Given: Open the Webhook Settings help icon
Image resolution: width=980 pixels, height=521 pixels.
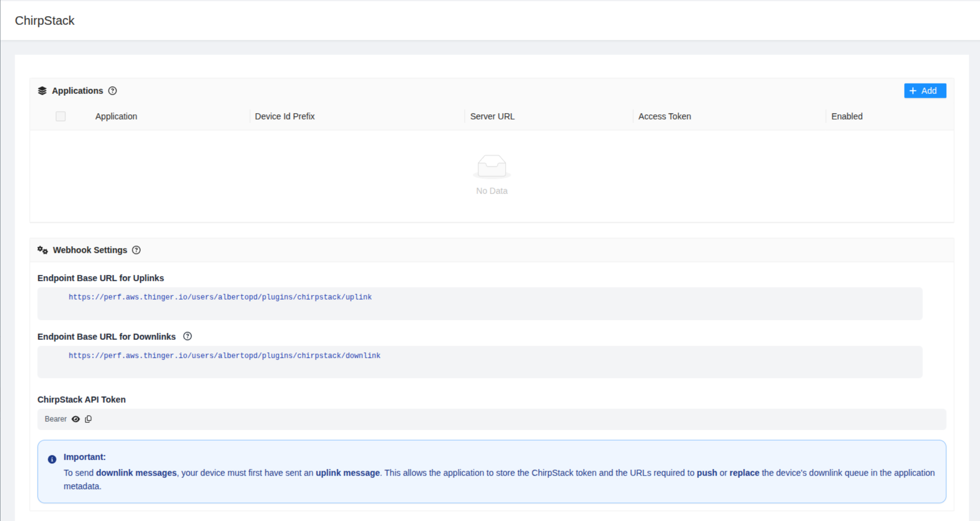Looking at the screenshot, I should point(137,250).
